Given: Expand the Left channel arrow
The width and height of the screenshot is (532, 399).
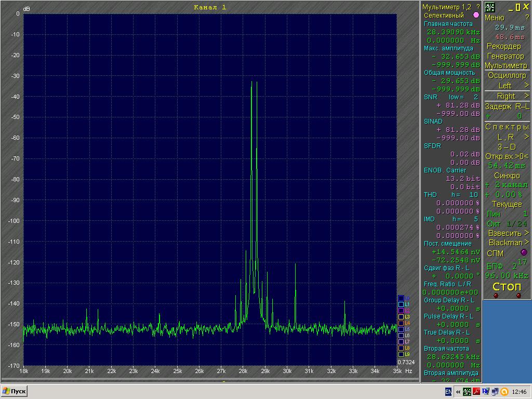Looking at the screenshot, I should pyautogui.click(x=526, y=86).
